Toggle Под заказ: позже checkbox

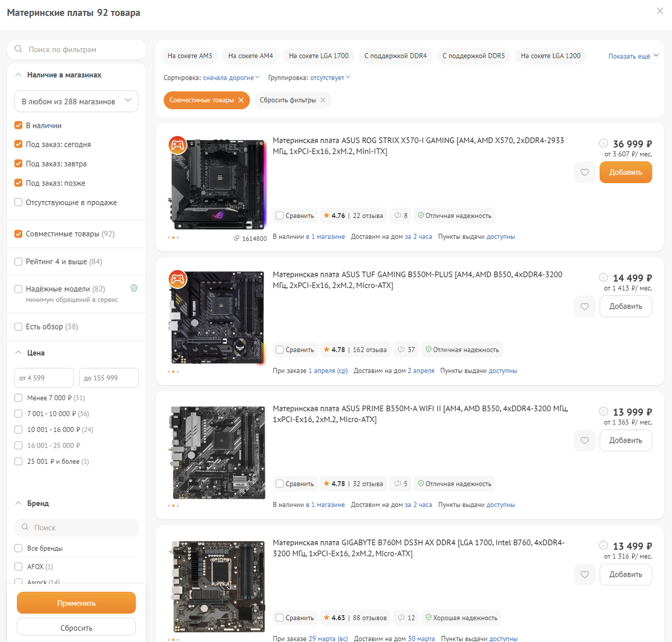coord(18,183)
